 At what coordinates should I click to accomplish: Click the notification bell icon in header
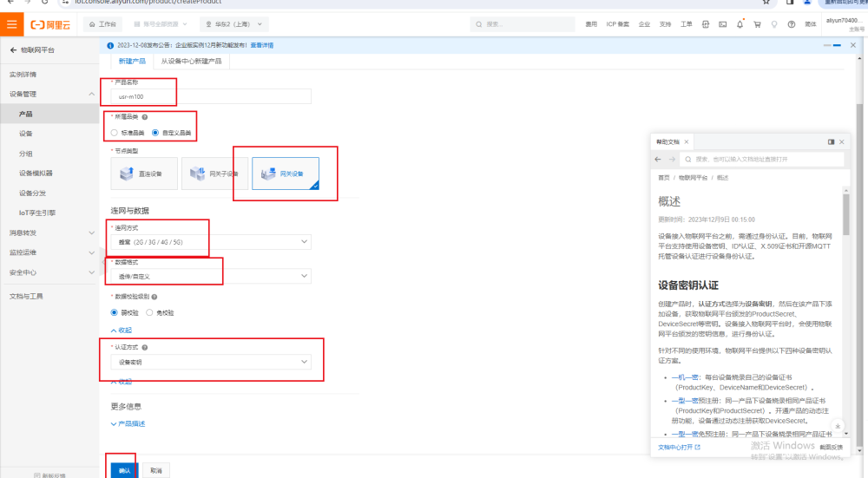[x=739, y=24]
